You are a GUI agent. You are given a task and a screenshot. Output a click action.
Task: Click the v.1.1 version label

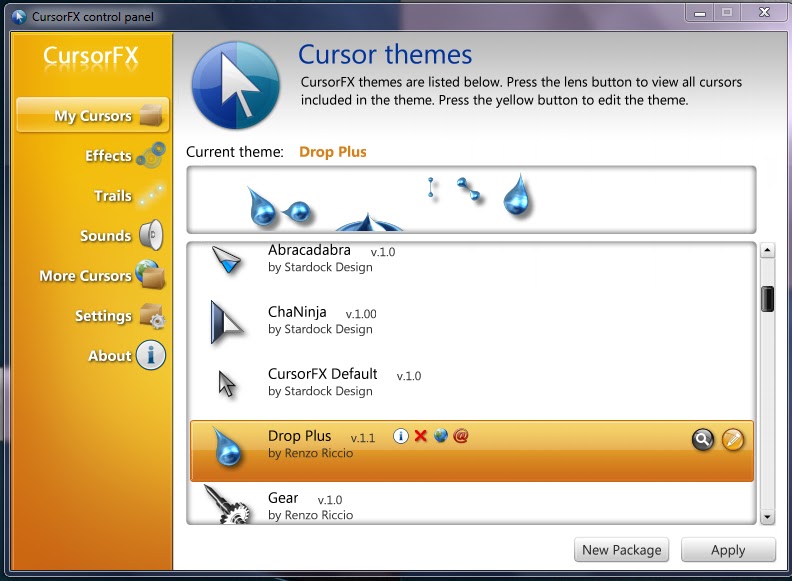[363, 438]
